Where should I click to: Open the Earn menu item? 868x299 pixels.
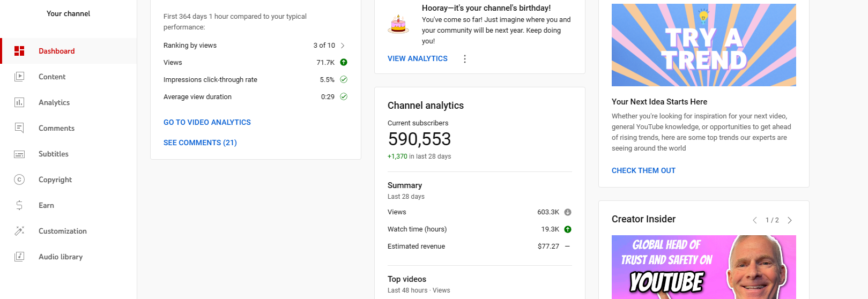tap(46, 205)
